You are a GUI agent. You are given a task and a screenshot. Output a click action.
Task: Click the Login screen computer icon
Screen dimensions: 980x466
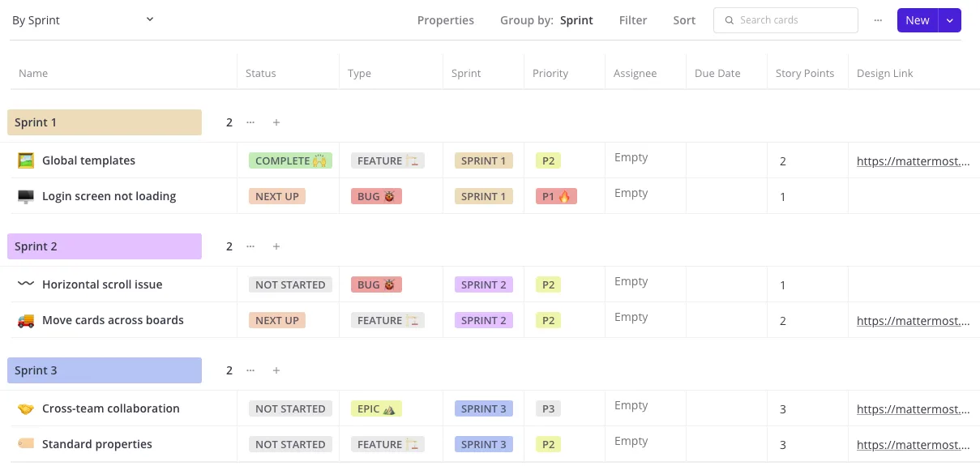[26, 196]
